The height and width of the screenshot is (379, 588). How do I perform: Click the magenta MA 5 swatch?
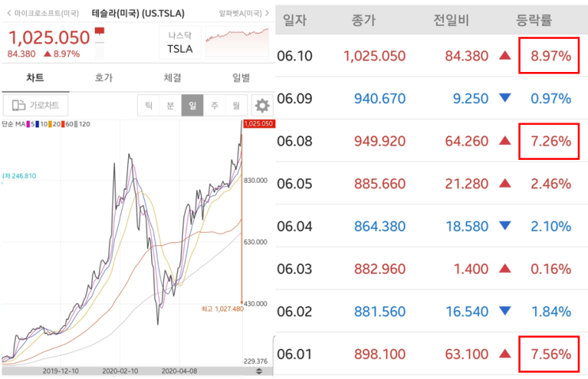(x=30, y=124)
